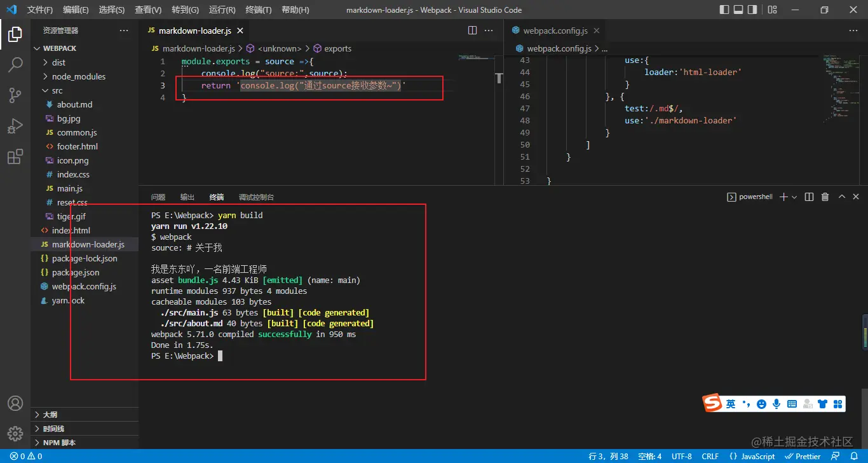Kill terminal with trash icon

825,197
